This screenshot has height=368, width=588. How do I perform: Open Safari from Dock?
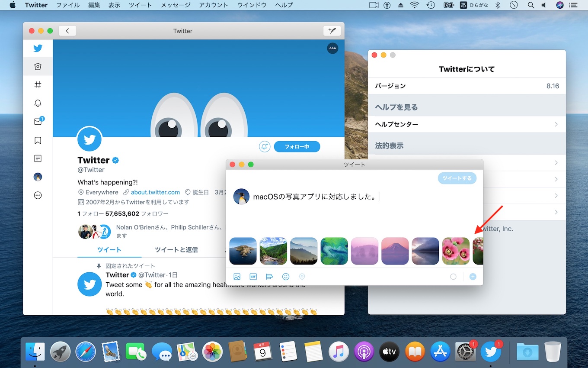(x=86, y=352)
